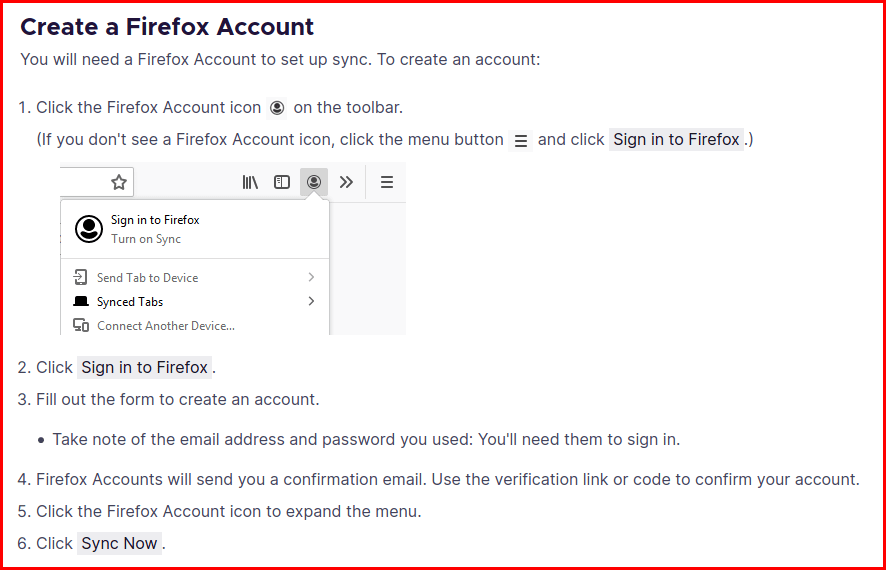Click the inline menu button icon in step 1
The width and height of the screenshot is (886, 570).
tap(521, 140)
